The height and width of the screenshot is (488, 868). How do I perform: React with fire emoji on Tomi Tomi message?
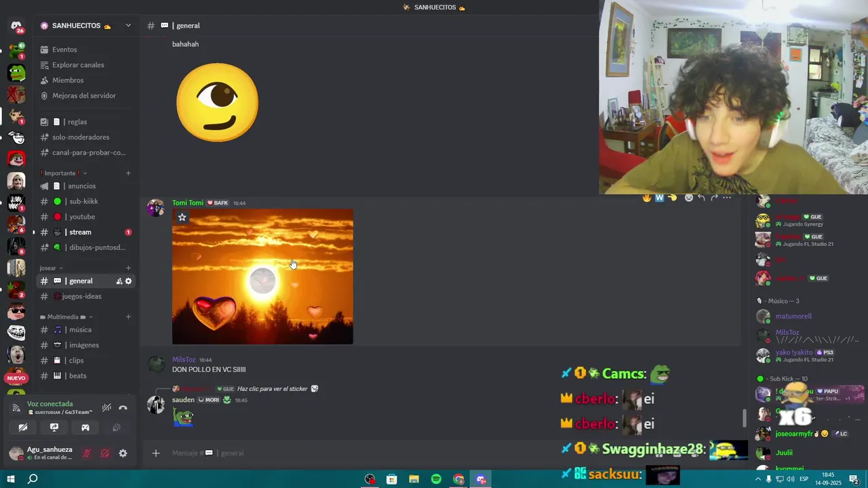(x=647, y=198)
